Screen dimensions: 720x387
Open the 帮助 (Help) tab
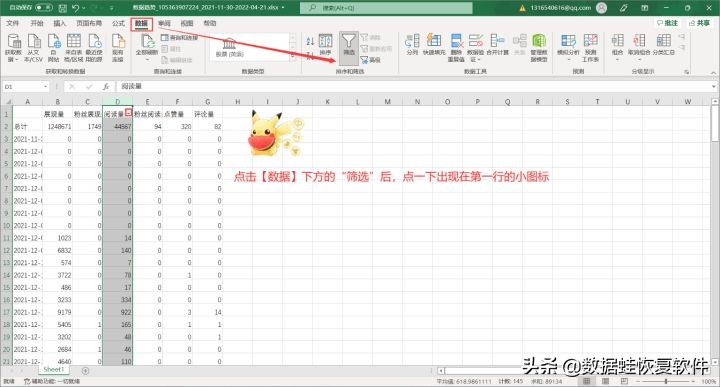coord(209,23)
